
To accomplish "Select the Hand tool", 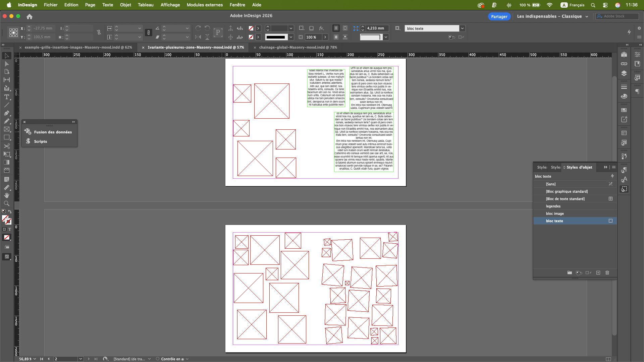I will tap(6, 195).
